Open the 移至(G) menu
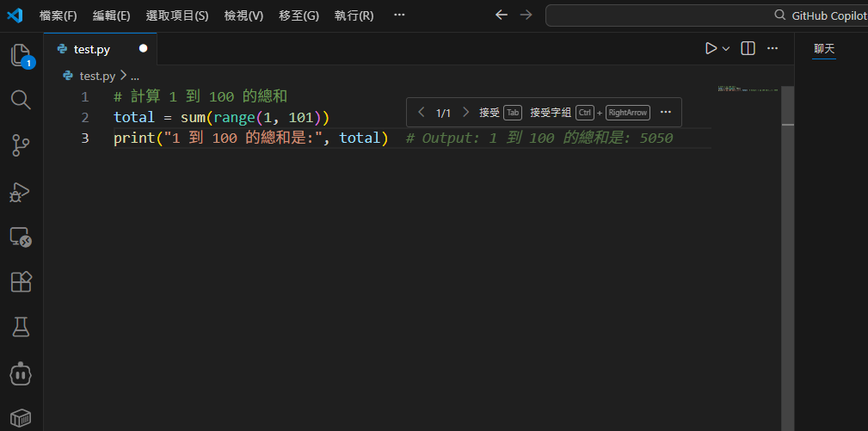This screenshot has width=868, height=431. coord(299,16)
